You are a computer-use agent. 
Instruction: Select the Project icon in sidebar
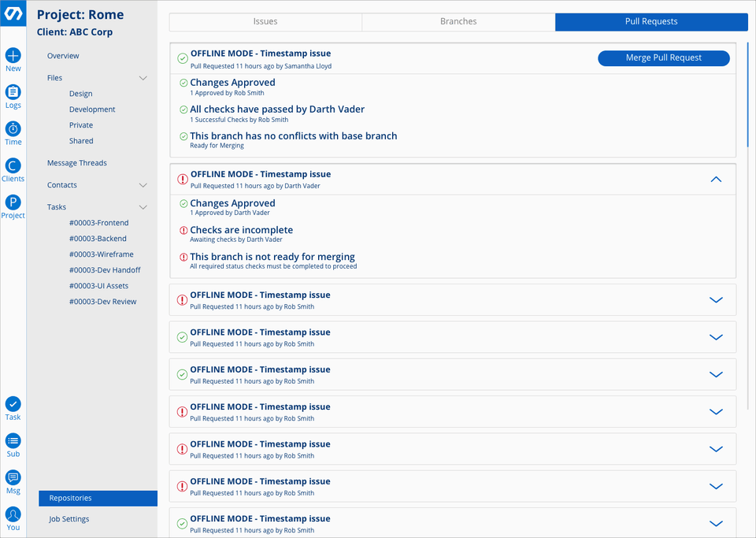pos(13,202)
